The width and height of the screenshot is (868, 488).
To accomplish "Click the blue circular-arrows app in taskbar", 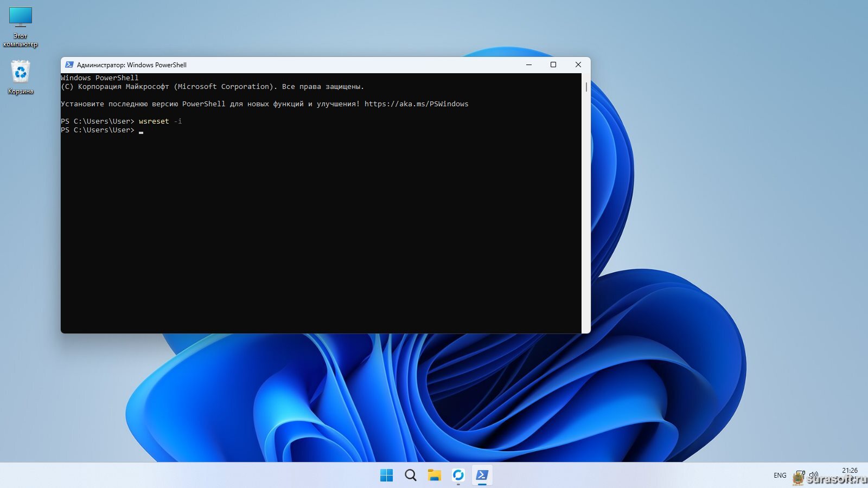I will (x=458, y=476).
